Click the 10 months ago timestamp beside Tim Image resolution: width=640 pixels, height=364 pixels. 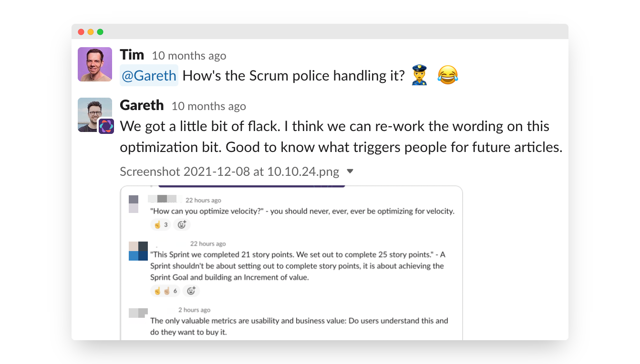pyautogui.click(x=189, y=56)
